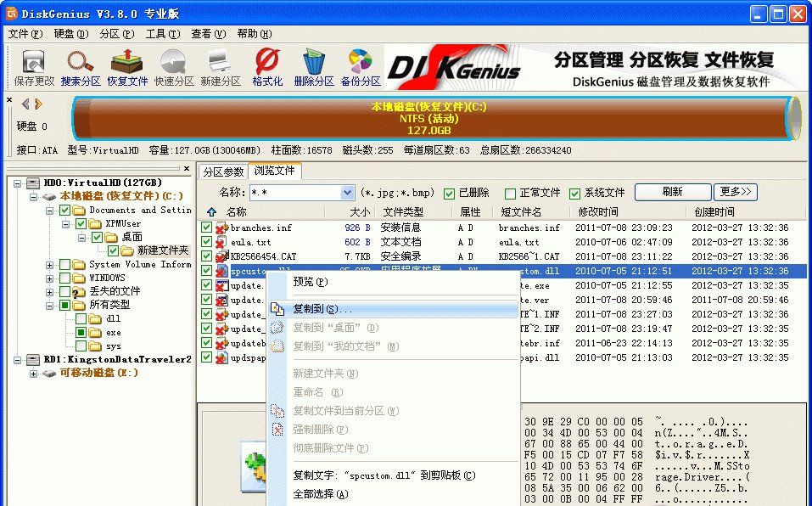This screenshot has width=812, height=506.
Task: Click the 刷新 (refresh) button
Action: click(673, 192)
